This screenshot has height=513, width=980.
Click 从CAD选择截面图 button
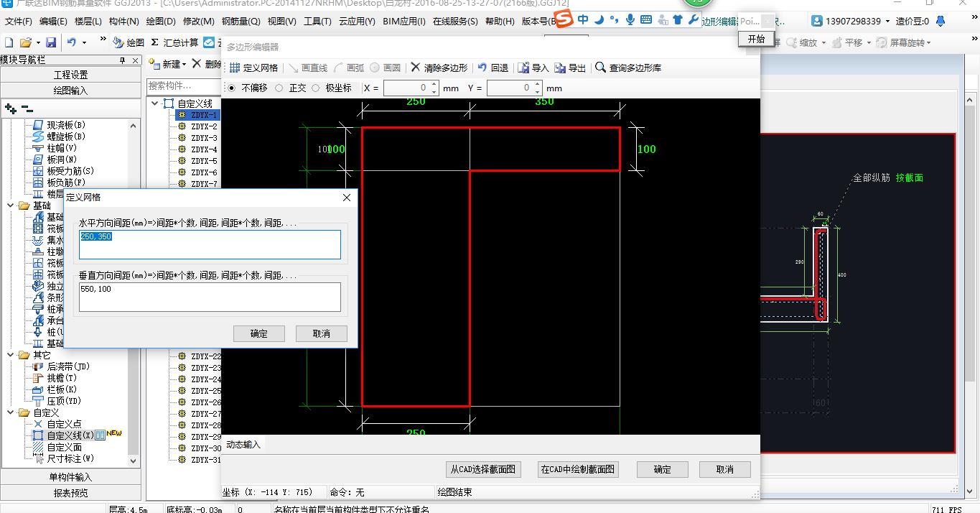(x=482, y=469)
